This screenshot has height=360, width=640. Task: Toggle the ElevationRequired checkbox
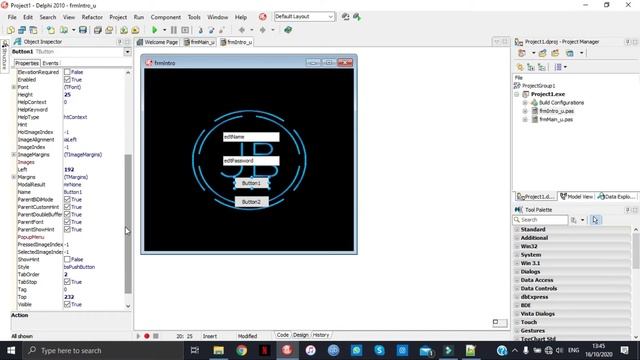(x=67, y=72)
